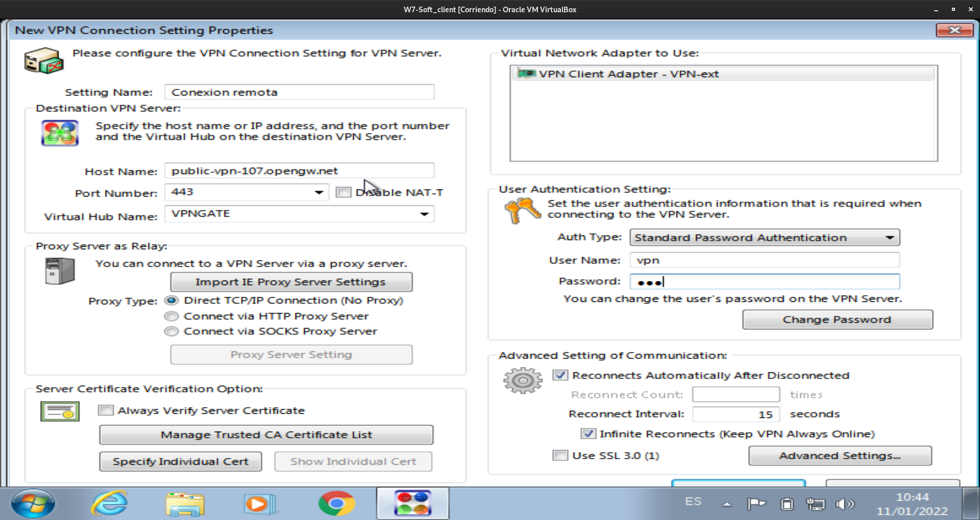This screenshot has height=520, width=980.
Task: Select VPN Client Adapter - VPN-ext in list
Action: pos(628,74)
